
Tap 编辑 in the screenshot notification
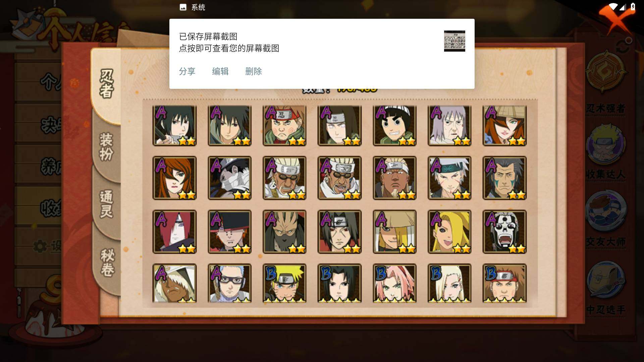point(220,71)
